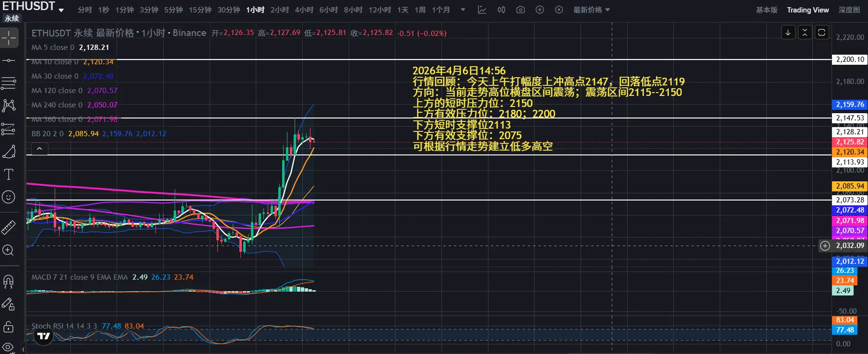Select the Trading View chart mode
The height and width of the screenshot is (354, 868).
click(x=808, y=10)
